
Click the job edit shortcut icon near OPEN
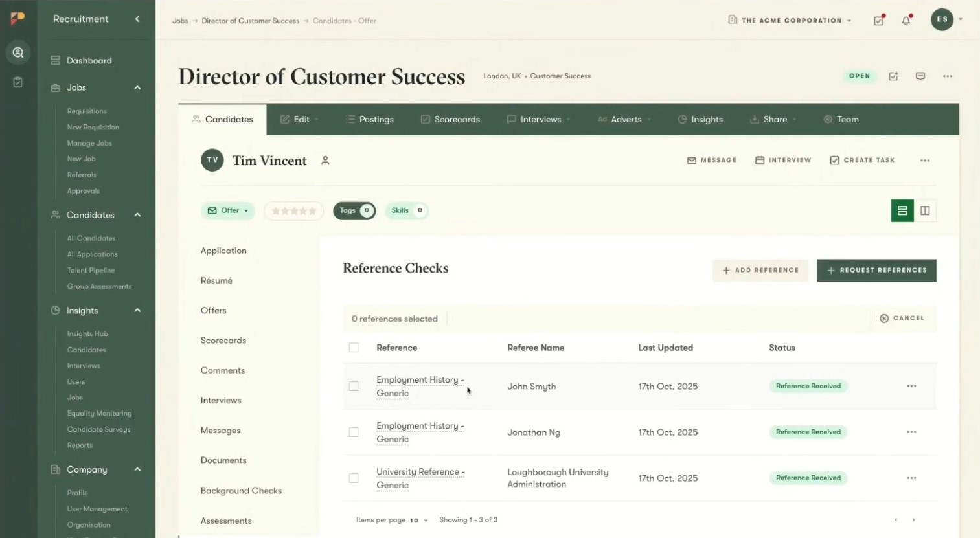point(893,76)
